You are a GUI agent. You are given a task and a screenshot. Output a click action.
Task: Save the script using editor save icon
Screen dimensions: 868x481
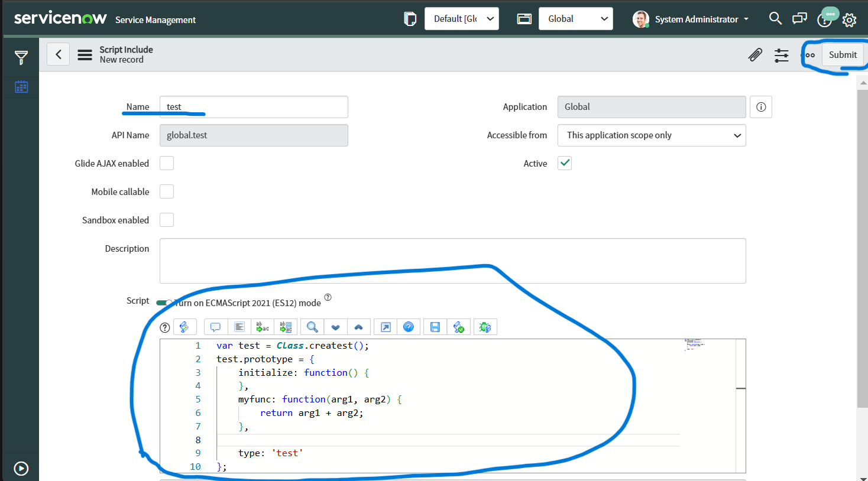(435, 327)
